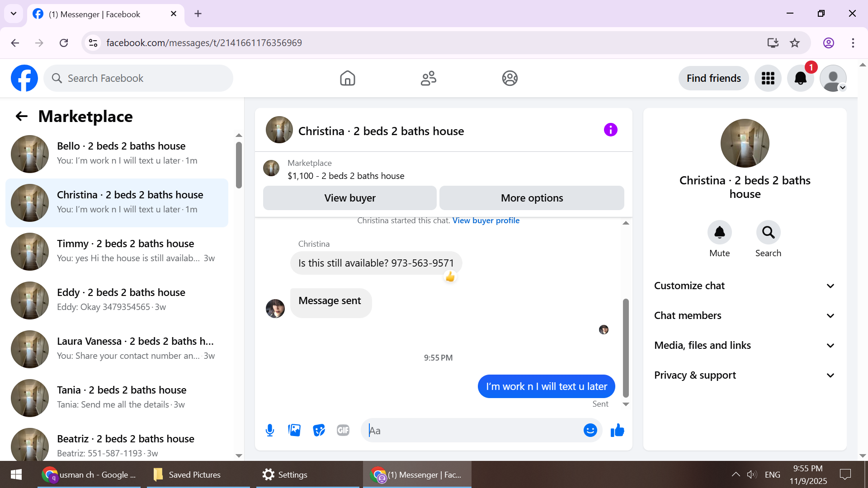Open Timmy's conversation
Image resolution: width=868 pixels, height=488 pixels.
tap(117, 252)
